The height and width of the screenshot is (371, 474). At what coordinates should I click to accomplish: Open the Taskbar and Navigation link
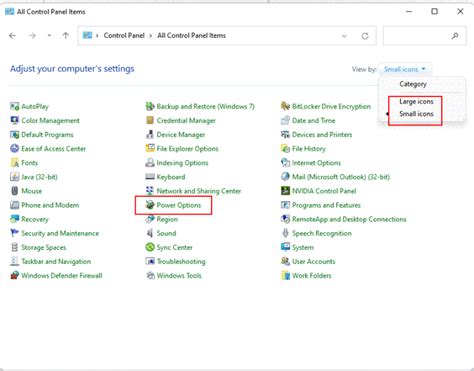click(56, 261)
